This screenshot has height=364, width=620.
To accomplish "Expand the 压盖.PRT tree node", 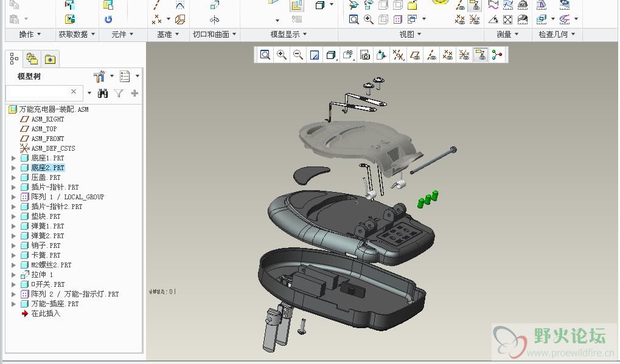I will pyautogui.click(x=13, y=177).
